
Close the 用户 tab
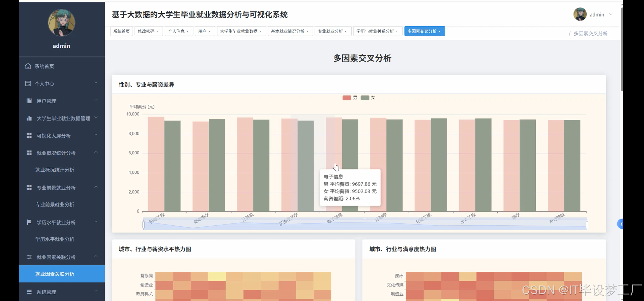(x=209, y=32)
